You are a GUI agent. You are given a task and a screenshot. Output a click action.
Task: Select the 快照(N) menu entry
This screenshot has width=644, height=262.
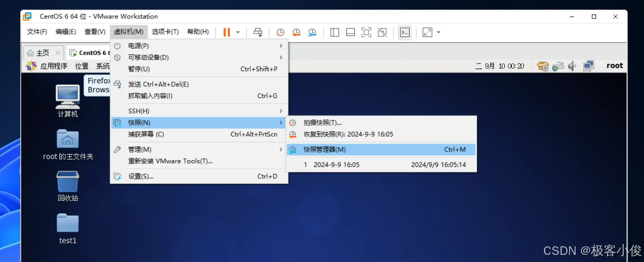199,123
